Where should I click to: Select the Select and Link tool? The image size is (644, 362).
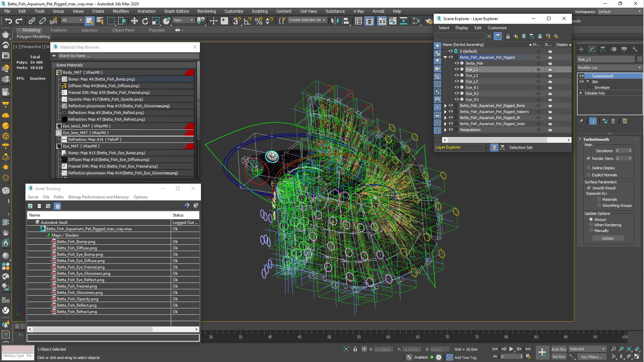click(x=32, y=21)
